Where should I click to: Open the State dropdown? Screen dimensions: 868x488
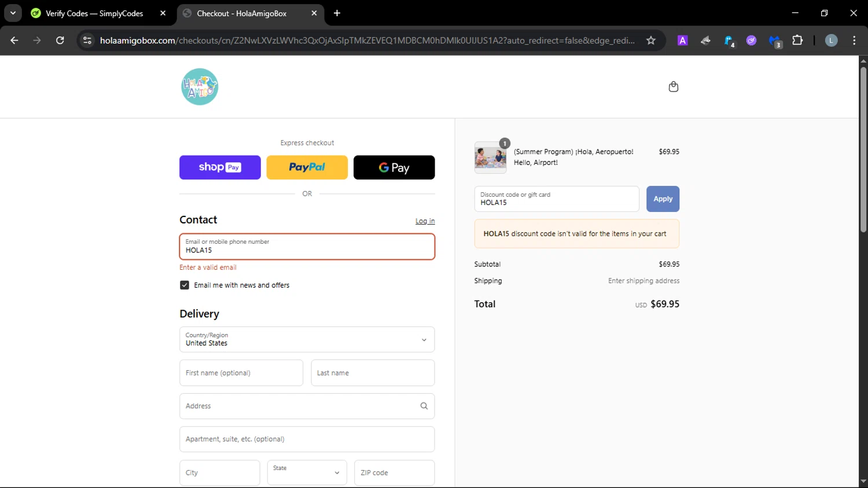[307, 473]
